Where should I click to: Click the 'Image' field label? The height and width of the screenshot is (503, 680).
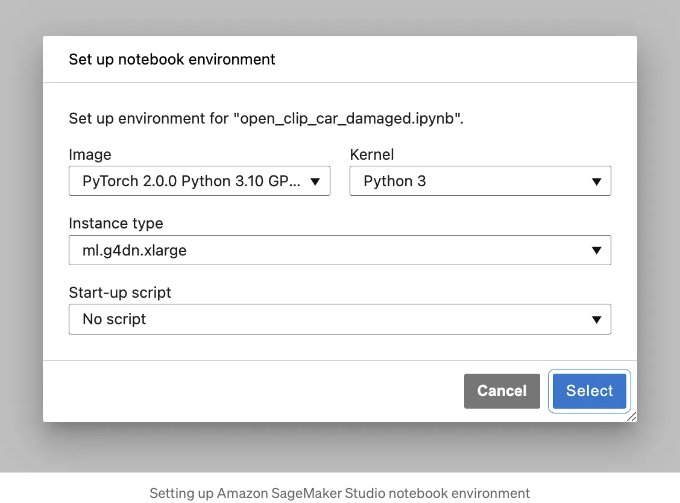[x=90, y=155]
